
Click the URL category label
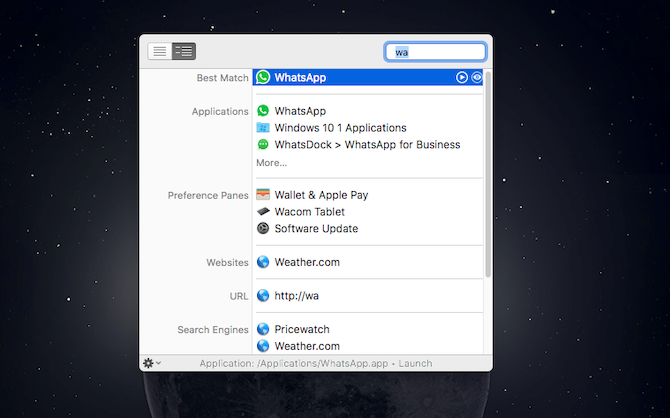pyautogui.click(x=239, y=296)
